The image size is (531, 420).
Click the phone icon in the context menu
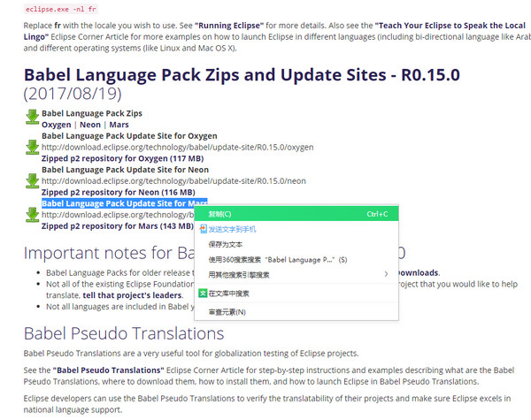(203, 229)
